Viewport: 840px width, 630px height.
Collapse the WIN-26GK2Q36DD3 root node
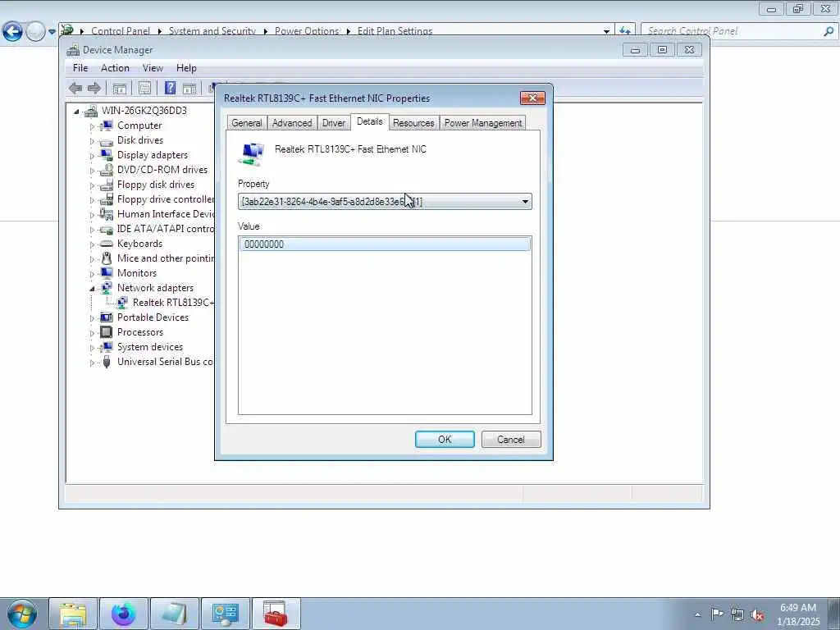coord(76,112)
